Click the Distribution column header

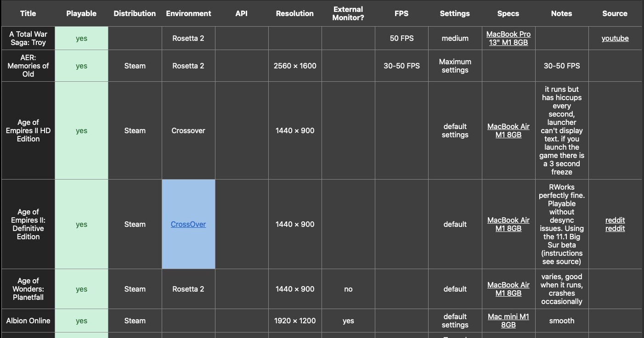click(x=135, y=13)
